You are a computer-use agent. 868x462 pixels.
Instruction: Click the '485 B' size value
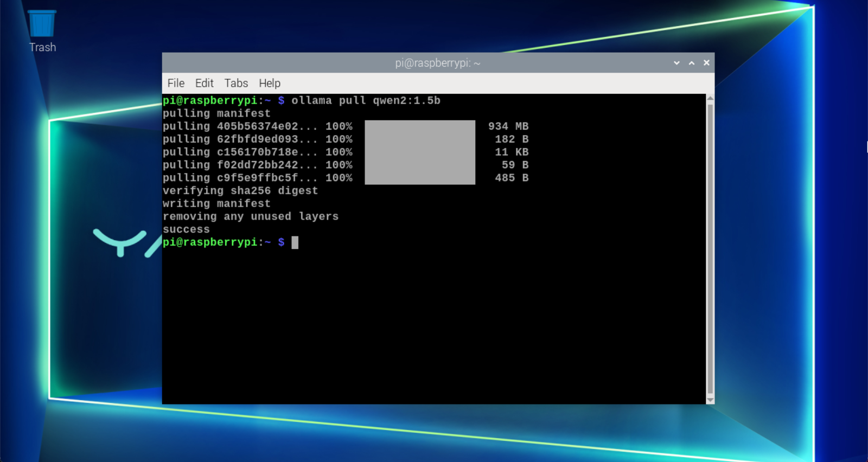click(512, 178)
